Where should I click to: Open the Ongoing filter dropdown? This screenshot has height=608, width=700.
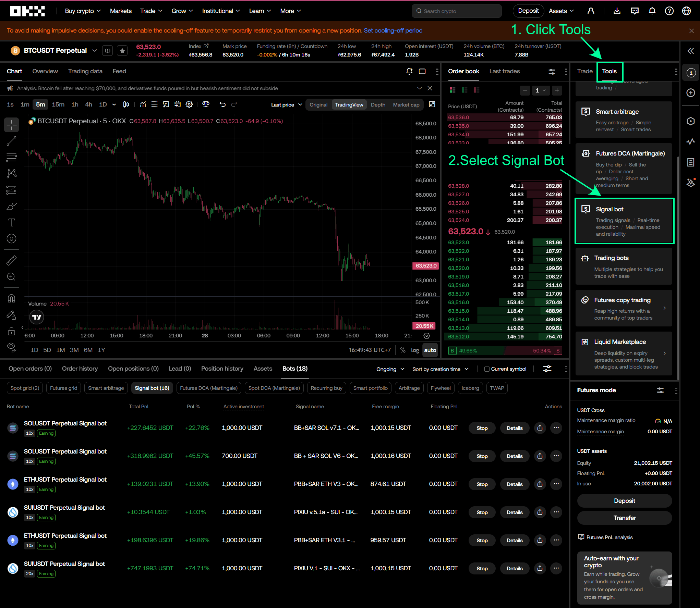390,369
